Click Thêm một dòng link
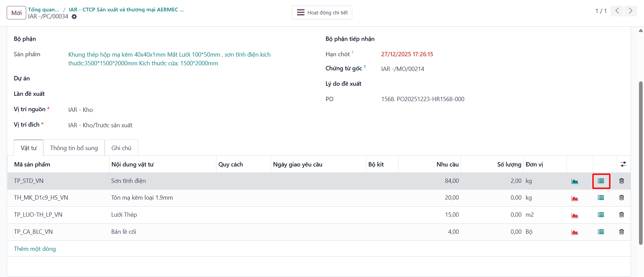 tap(35, 249)
